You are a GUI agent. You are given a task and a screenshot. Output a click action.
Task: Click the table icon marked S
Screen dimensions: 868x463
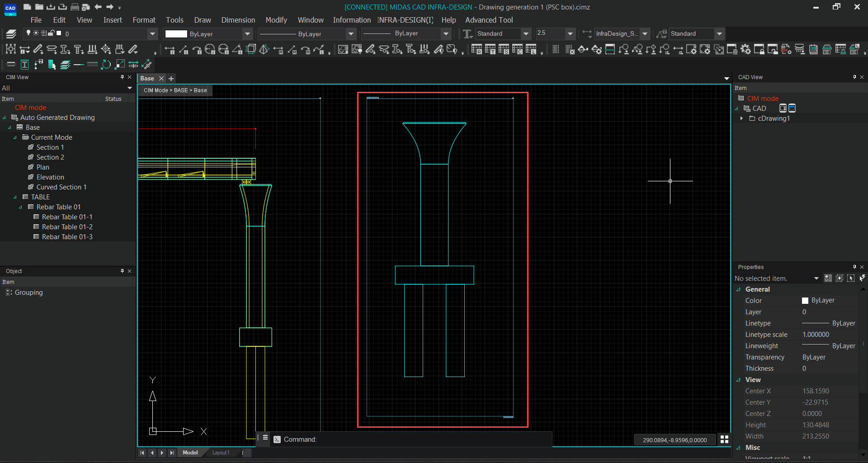[504, 49]
